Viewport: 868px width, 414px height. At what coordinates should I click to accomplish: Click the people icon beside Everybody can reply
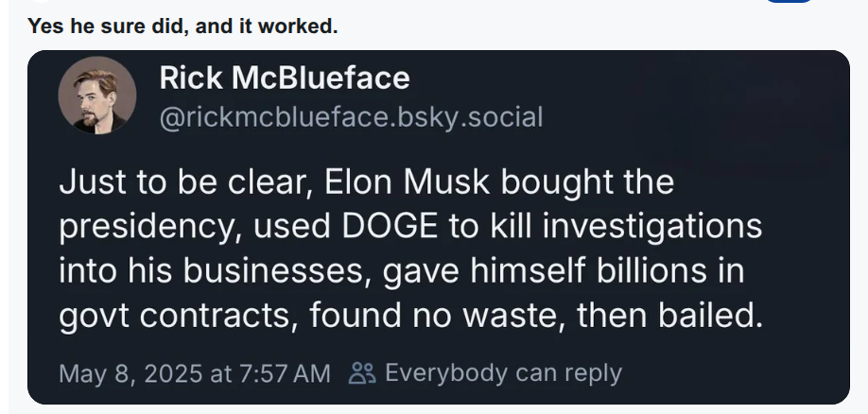[362, 373]
